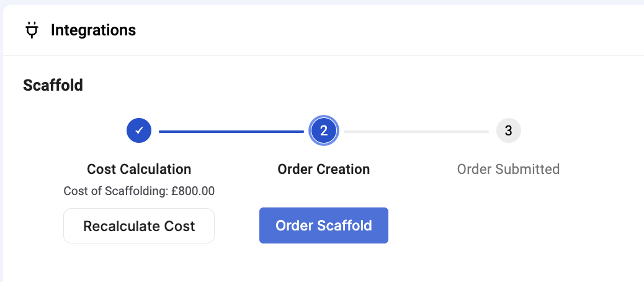Click the Recalculate Cost button
Image resolution: width=644 pixels, height=282 pixels.
pos(139,225)
